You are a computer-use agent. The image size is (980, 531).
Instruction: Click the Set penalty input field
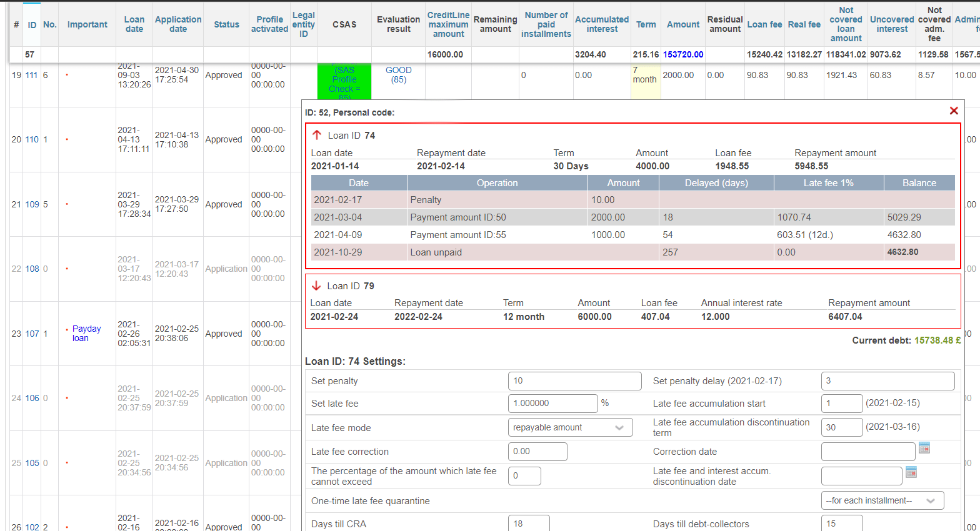(x=574, y=380)
